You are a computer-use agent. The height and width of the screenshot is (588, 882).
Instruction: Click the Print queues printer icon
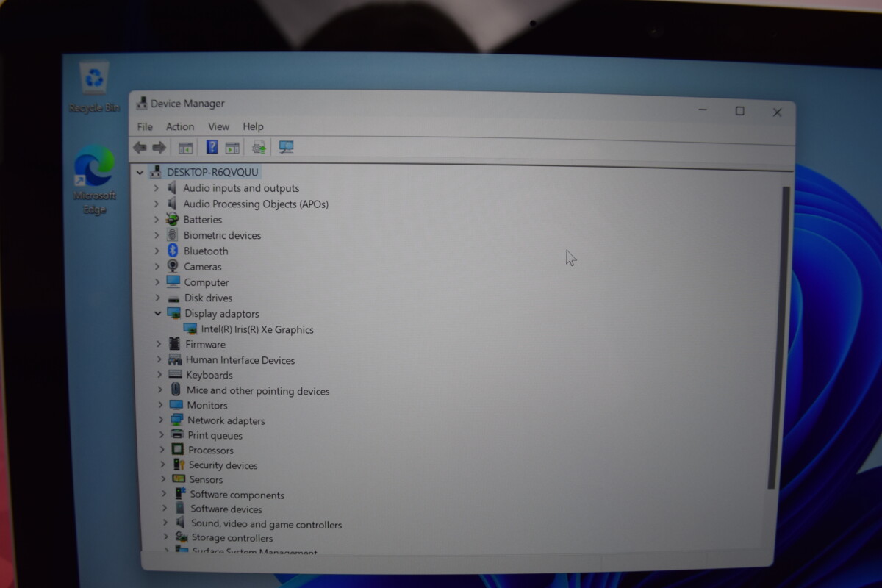click(x=177, y=434)
